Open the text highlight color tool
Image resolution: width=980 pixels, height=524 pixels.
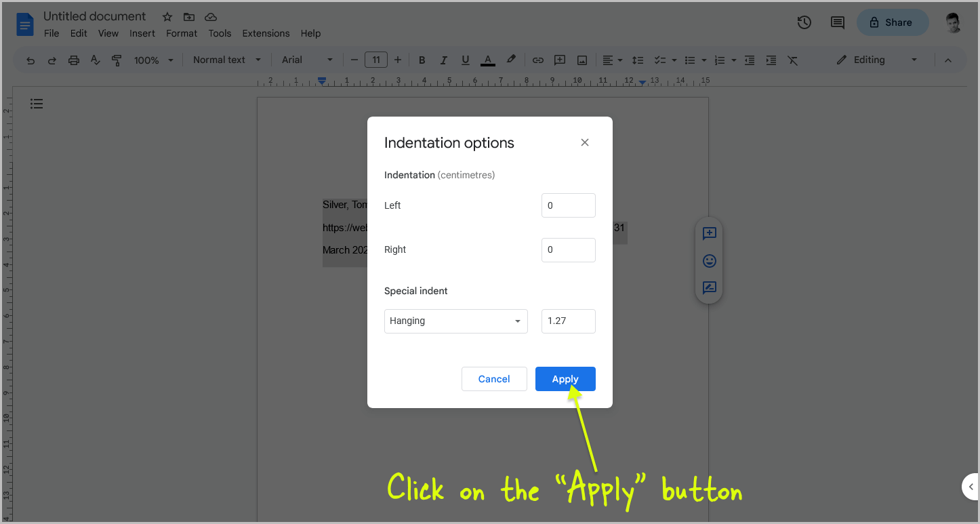click(x=511, y=60)
